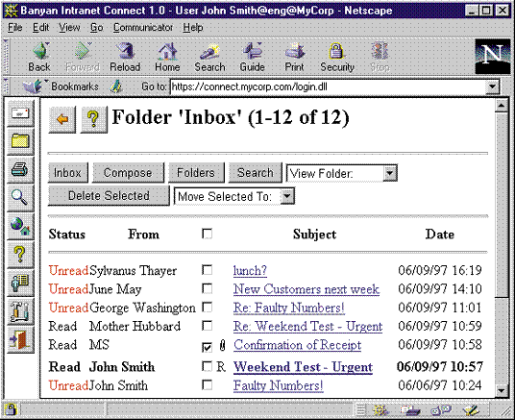
Task: Open the Communicator menu
Action: 143,27
